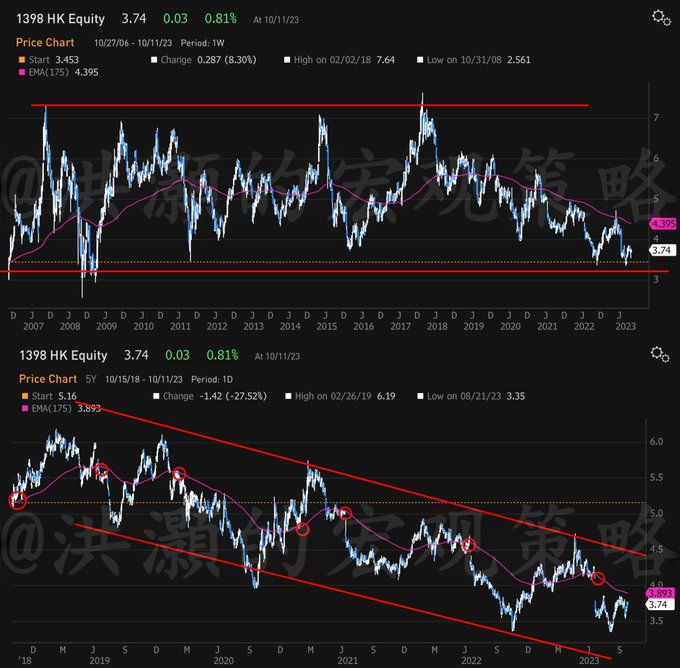
Task: Toggle the High on 02/02/18 checkbox
Action: point(287,60)
